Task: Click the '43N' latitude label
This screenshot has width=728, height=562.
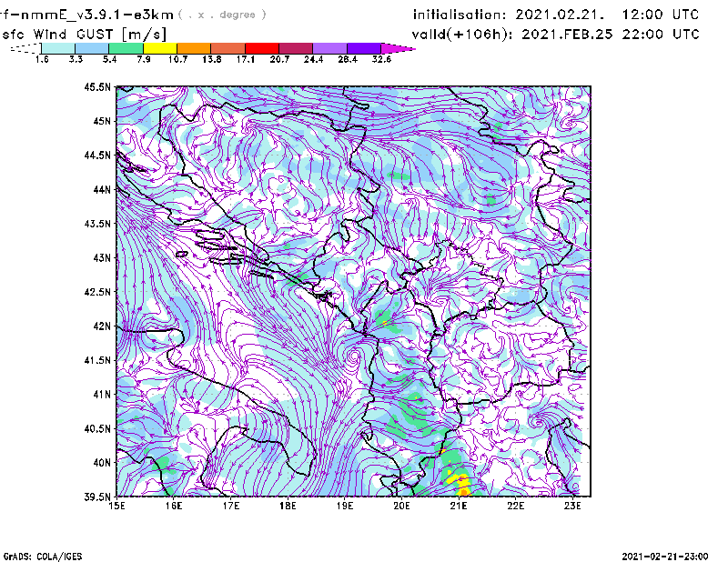Action: (102, 257)
